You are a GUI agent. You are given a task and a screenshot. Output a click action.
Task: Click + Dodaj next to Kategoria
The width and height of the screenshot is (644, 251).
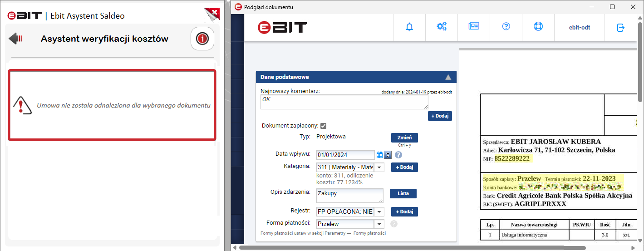[x=404, y=167]
